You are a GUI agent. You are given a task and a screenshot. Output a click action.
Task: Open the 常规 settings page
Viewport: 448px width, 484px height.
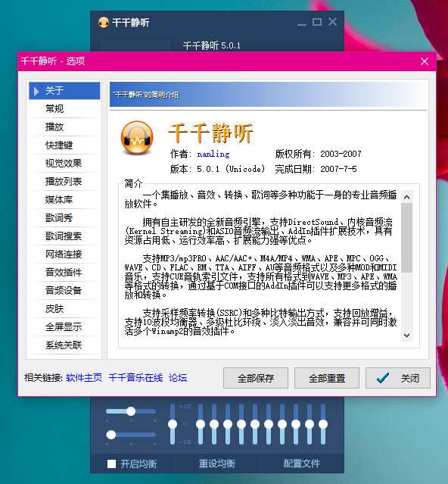point(64,108)
